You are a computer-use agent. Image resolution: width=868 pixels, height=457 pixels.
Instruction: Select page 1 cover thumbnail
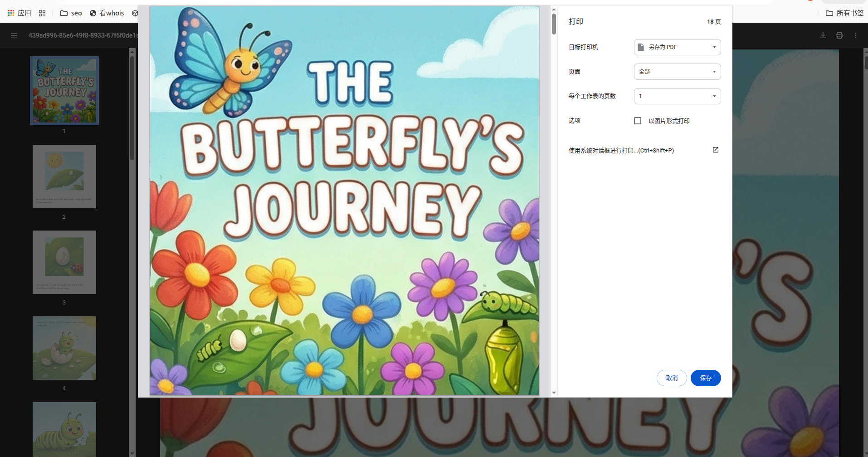click(x=64, y=91)
